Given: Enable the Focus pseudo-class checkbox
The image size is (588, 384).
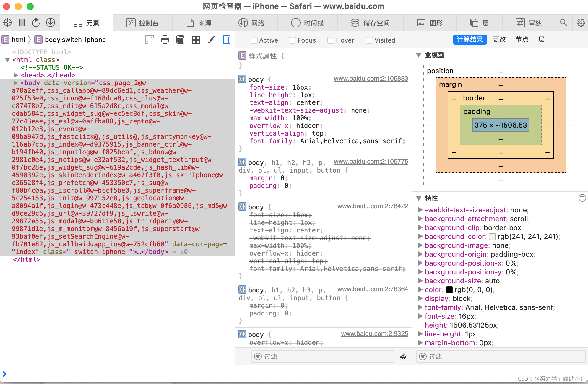Looking at the screenshot, I should pos(292,40).
